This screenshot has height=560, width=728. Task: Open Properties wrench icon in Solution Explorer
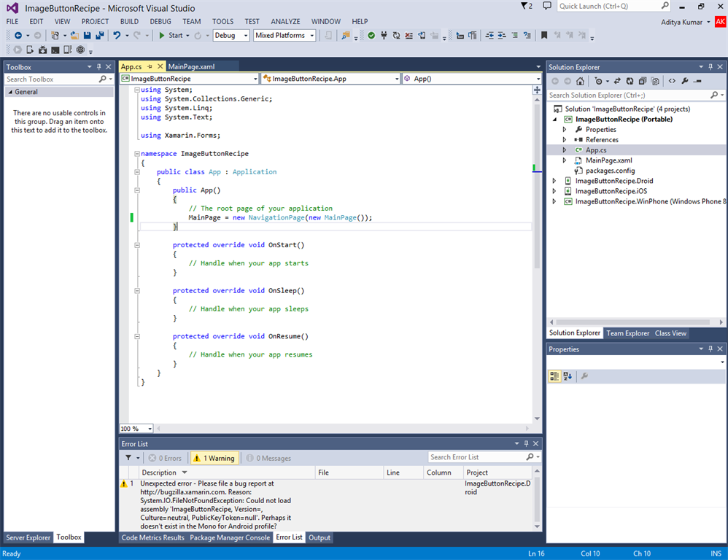[x=685, y=81]
